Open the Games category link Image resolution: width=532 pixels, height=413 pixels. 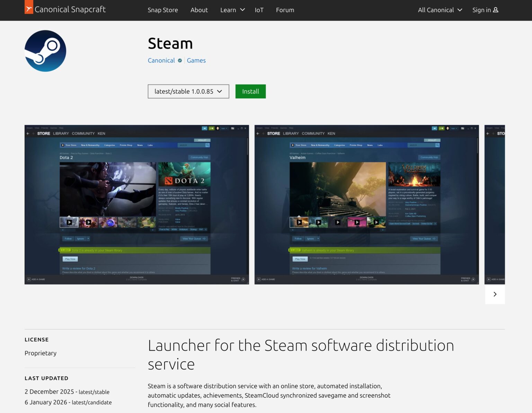196,60
